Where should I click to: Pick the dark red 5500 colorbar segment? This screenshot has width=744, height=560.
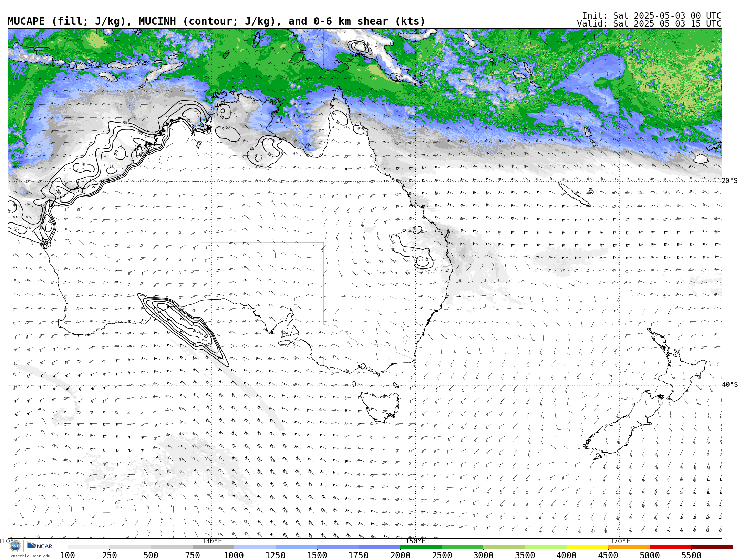point(712,547)
